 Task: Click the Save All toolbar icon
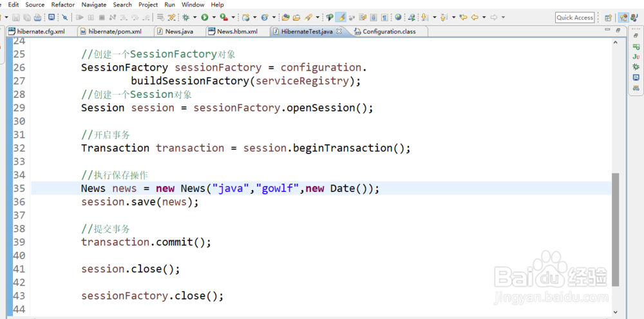26,17
